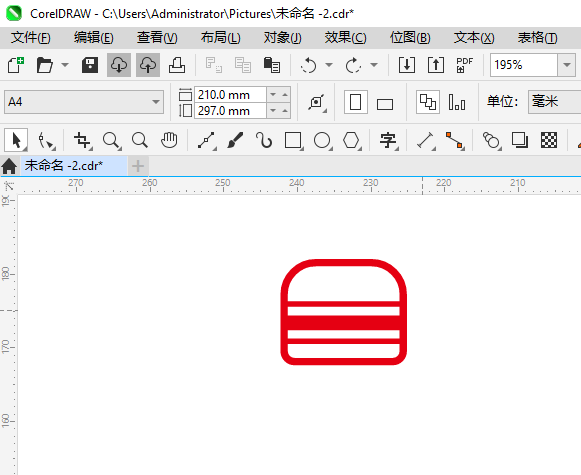Select the Blend effects tool
Screen dimensions: 581x475
point(492,141)
